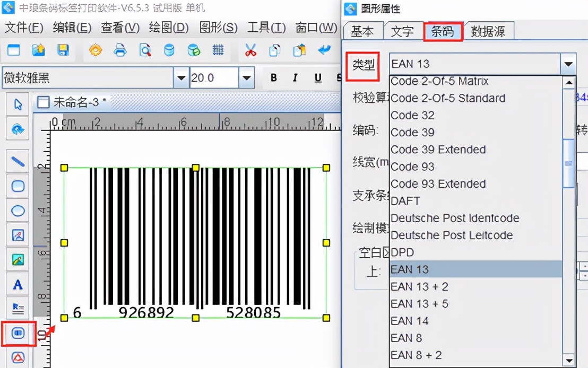Click the Print icon in toolbar
Screen dimensions: 588x368
[120, 50]
